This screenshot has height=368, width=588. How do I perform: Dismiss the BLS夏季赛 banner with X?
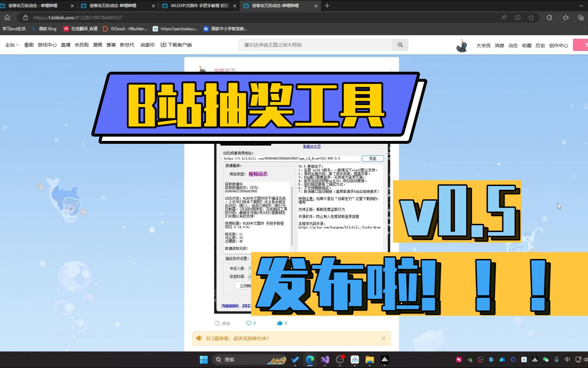click(383, 338)
